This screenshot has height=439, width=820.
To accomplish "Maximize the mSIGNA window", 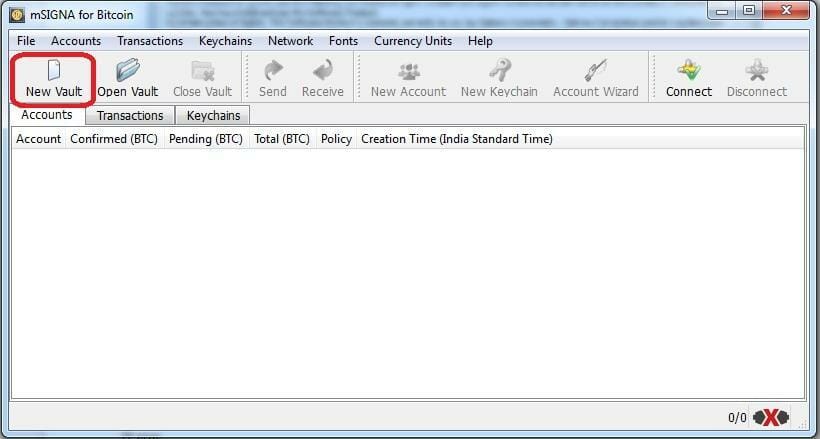I will coord(749,11).
